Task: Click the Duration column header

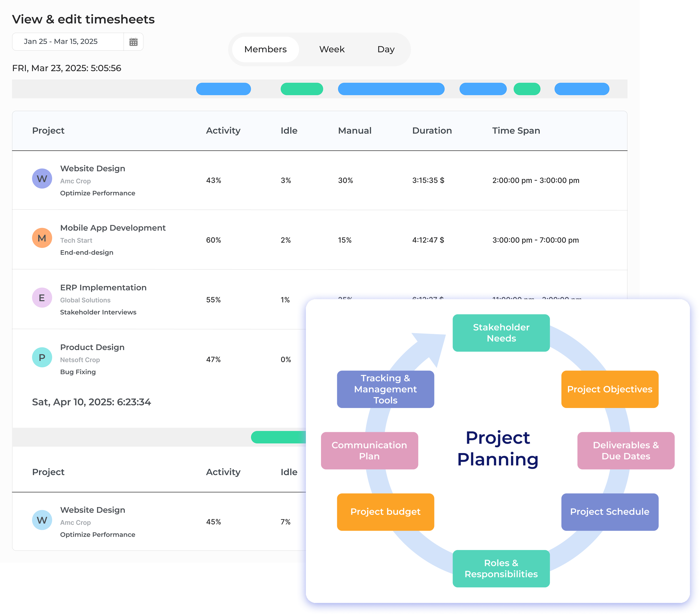Action: [432, 131]
